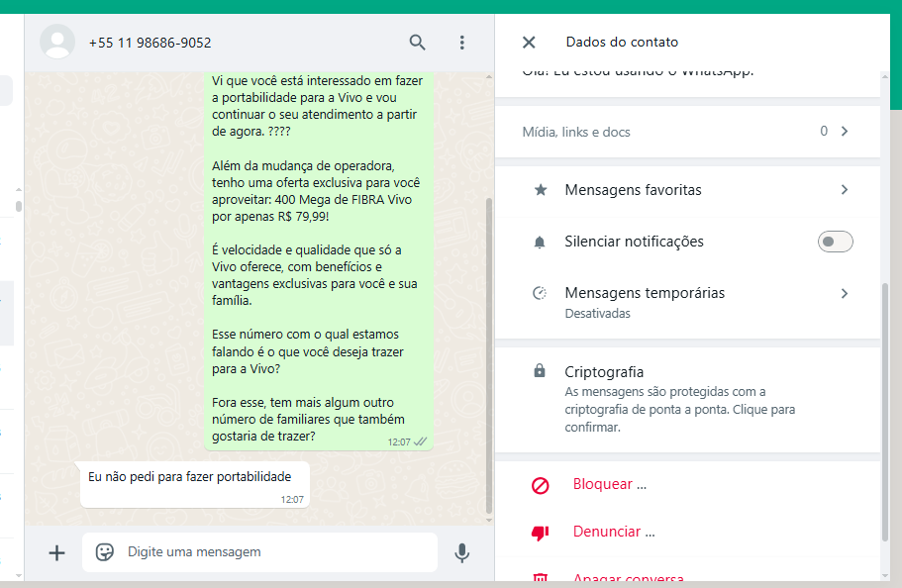Open the attach plus menu

click(56, 553)
